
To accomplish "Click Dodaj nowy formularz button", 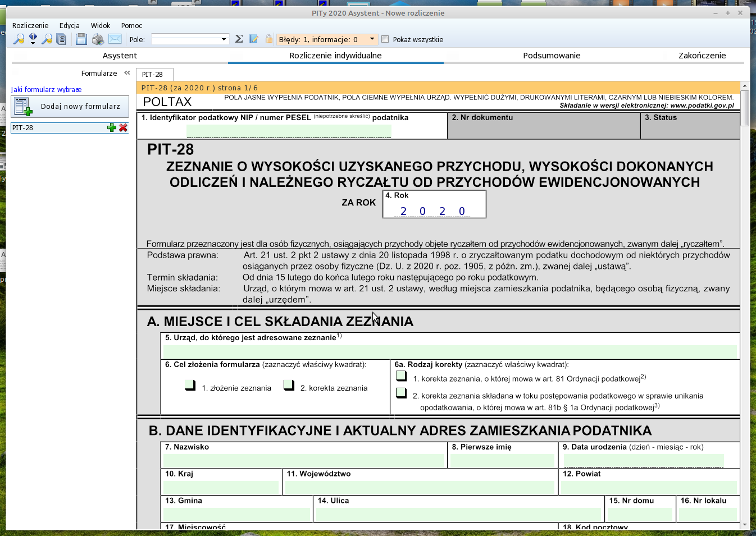I will coord(70,106).
